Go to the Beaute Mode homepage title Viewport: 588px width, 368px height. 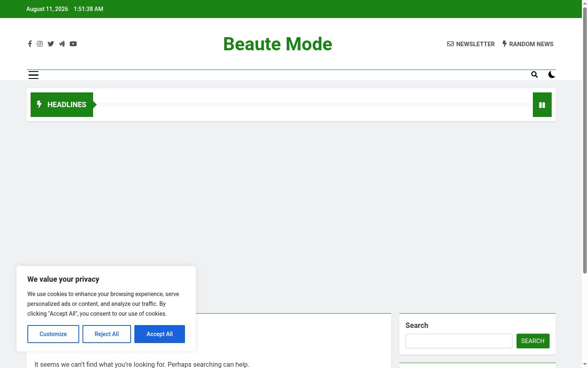(x=278, y=44)
